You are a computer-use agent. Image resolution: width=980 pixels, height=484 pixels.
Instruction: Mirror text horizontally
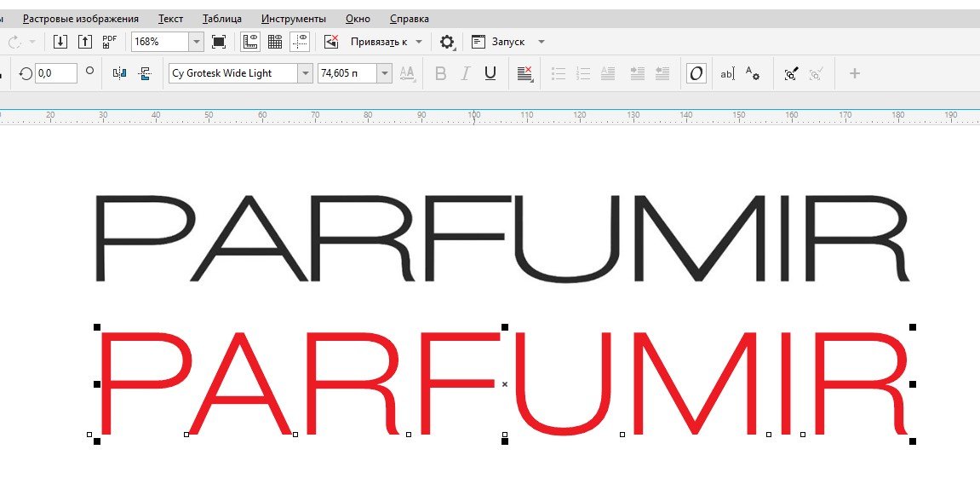(x=119, y=73)
